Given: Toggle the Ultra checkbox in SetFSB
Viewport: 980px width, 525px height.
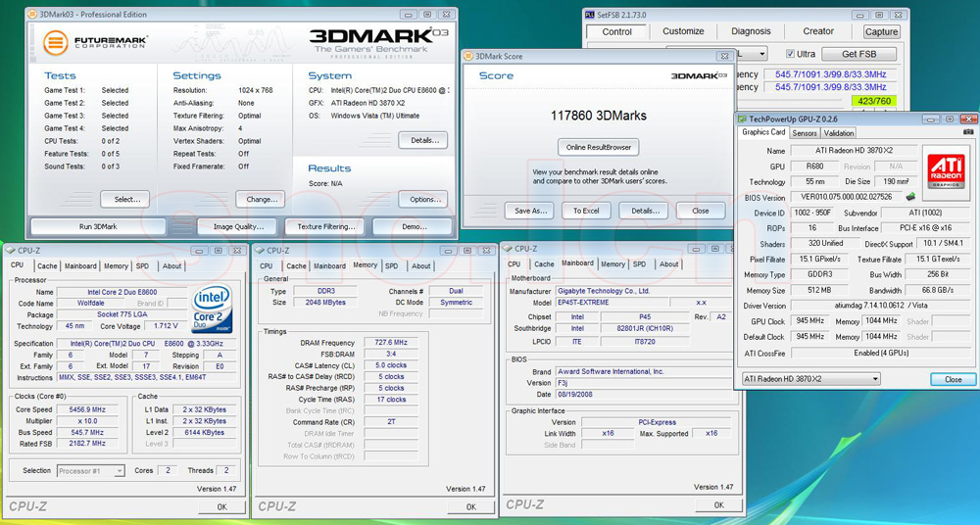Looking at the screenshot, I should click(x=790, y=54).
